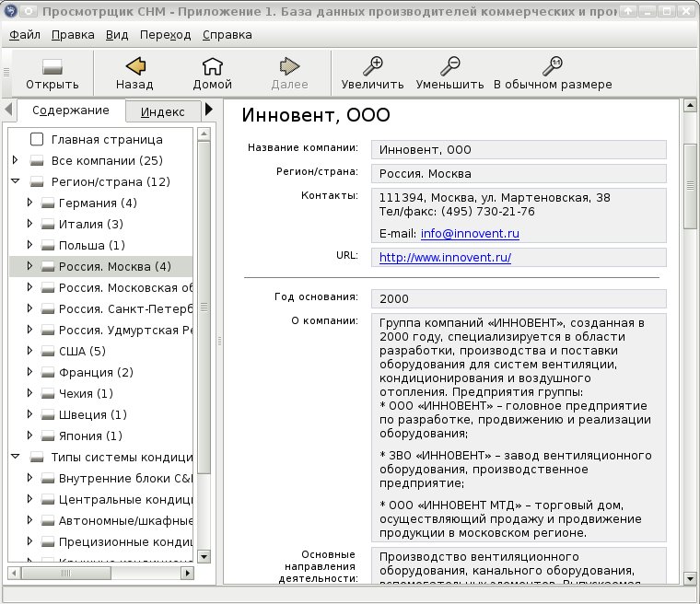Expand the Внутренние блоки node
This screenshot has height=604, width=700.
(x=29, y=478)
